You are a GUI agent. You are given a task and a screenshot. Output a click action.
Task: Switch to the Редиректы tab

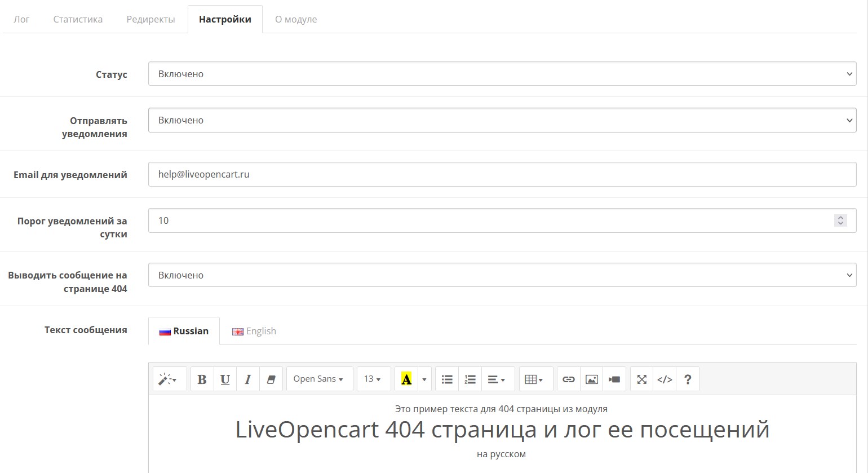pos(150,19)
